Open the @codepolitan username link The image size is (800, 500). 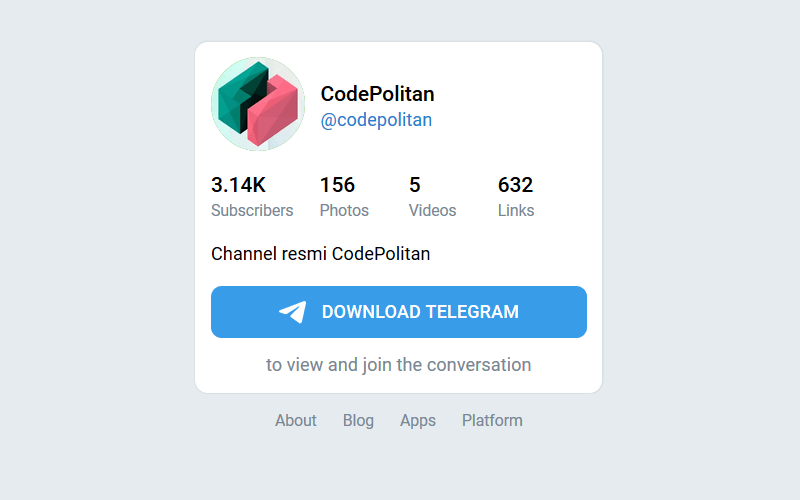376,120
